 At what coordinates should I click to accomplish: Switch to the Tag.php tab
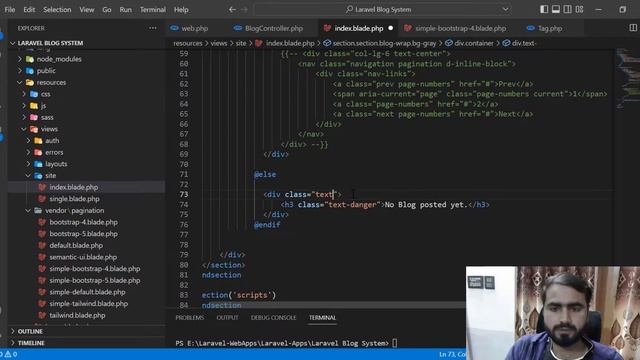[550, 28]
